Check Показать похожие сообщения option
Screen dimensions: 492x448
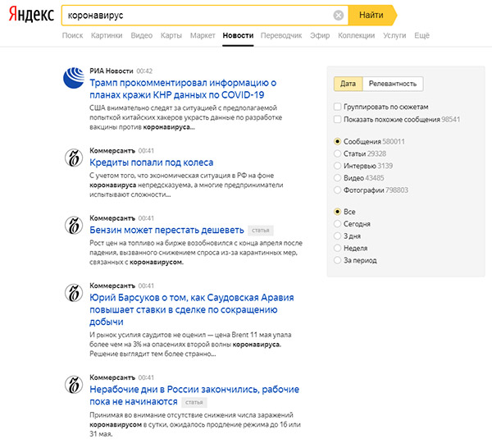pyautogui.click(x=337, y=119)
